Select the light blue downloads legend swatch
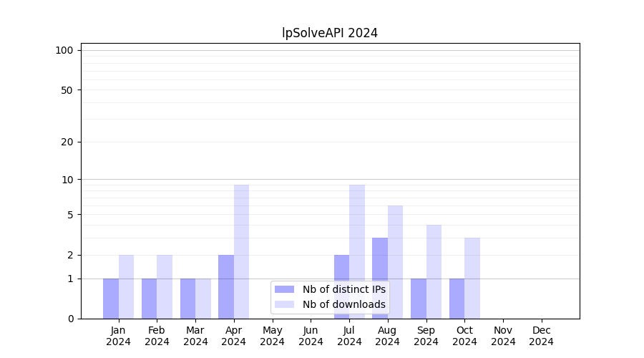 (x=284, y=304)
